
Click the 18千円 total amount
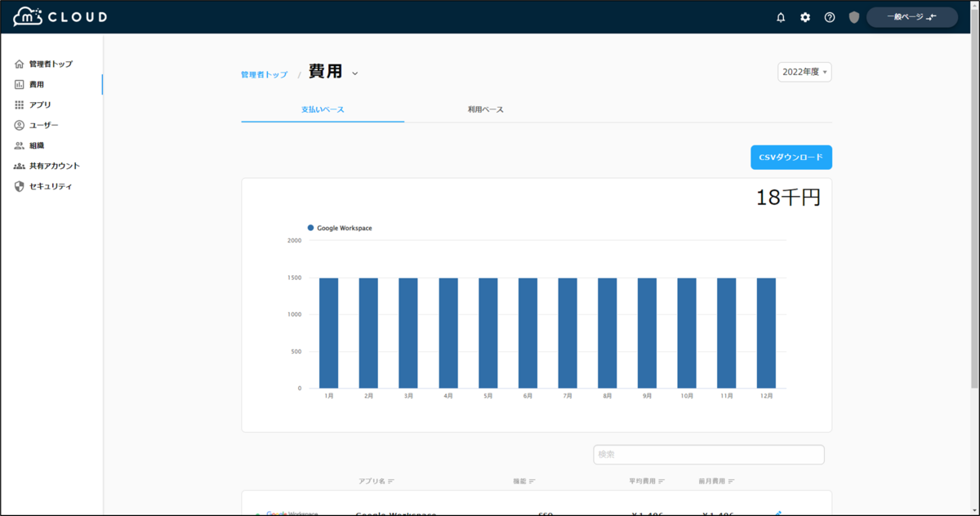point(788,198)
